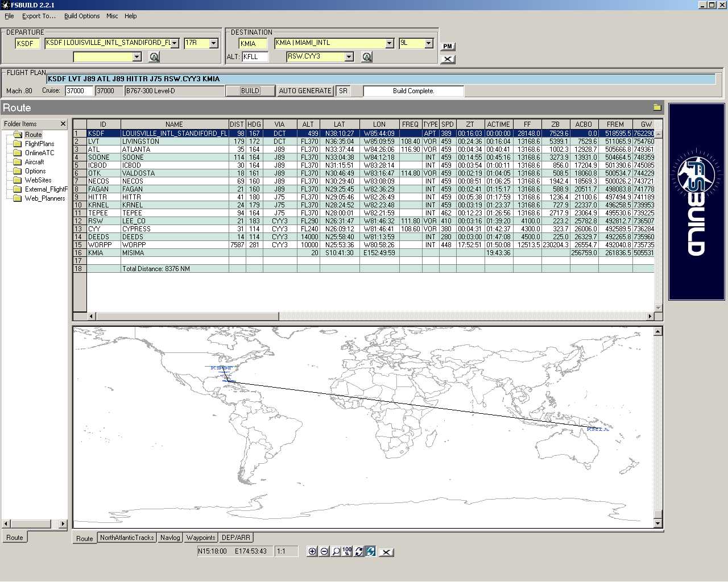Open the External_FlightF folder
The image size is (728, 582).
pyautogui.click(x=45, y=189)
